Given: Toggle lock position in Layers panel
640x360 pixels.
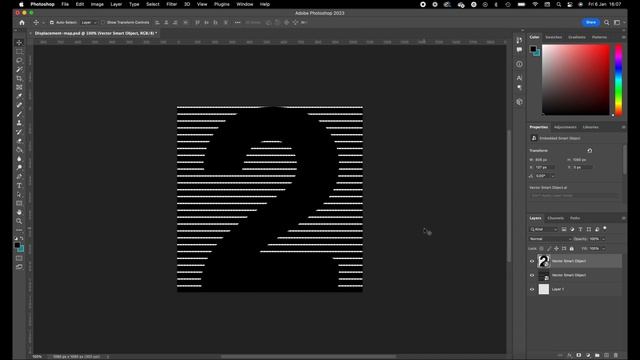Looking at the screenshot, I should (557, 249).
